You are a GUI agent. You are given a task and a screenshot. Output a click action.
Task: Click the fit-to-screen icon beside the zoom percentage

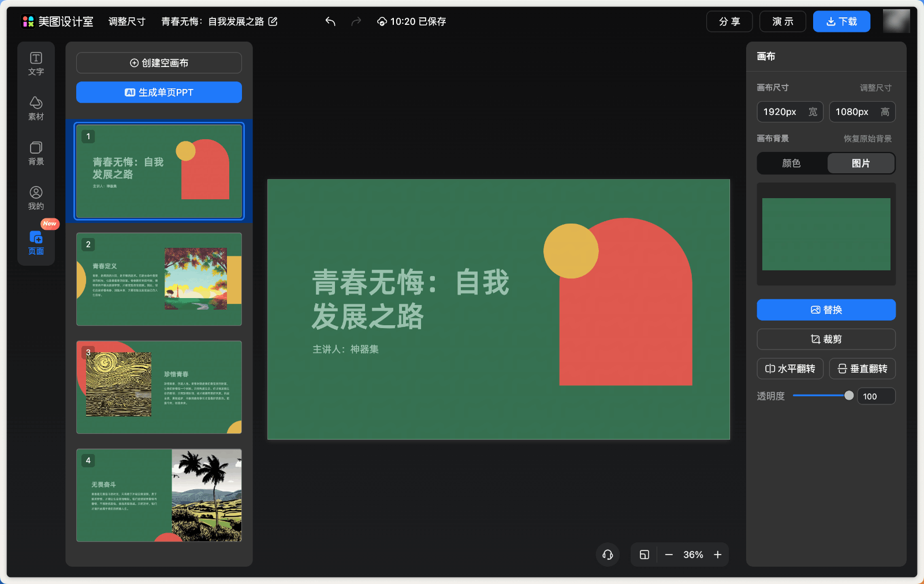click(644, 555)
